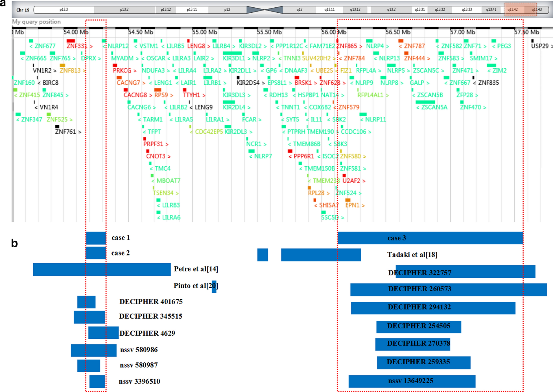
Task: Click the nssv 13649225 bar
Action: pyautogui.click(x=412, y=381)
